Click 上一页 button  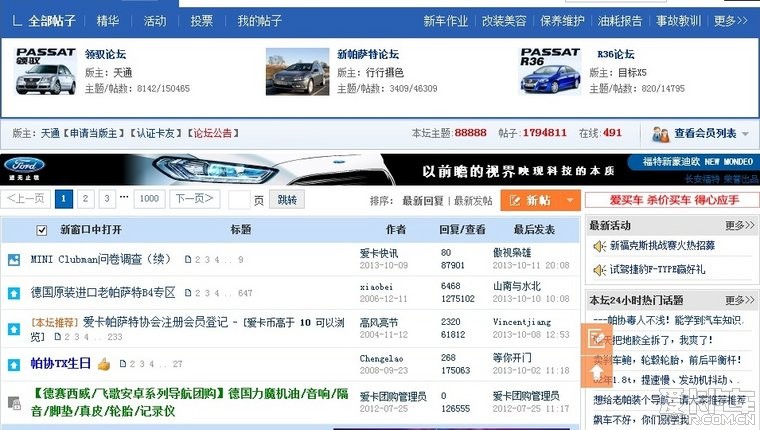25,199
